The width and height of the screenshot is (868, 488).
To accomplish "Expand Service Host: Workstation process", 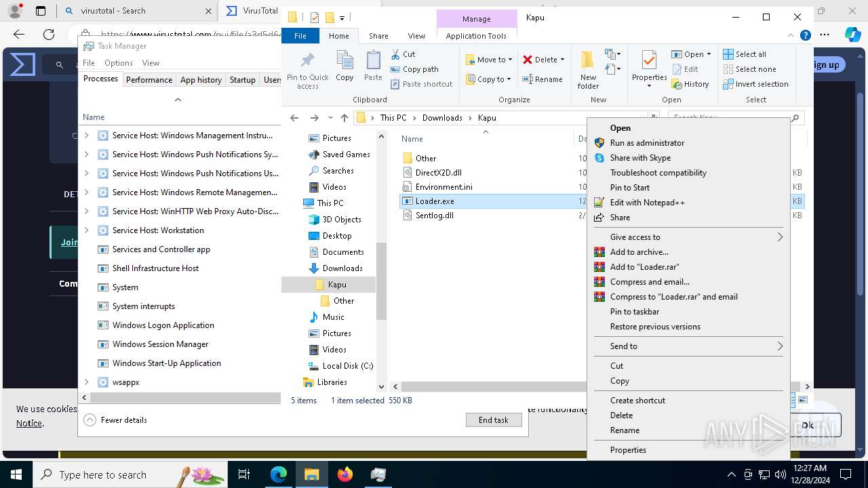I will [86, 230].
